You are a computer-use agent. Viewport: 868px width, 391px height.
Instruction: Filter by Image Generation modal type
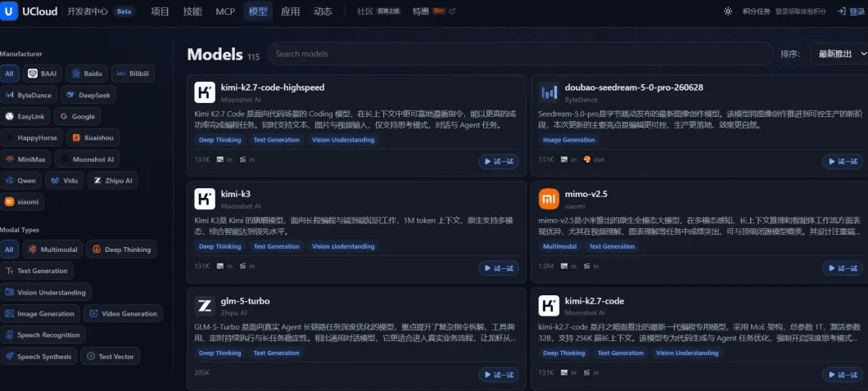(40, 313)
